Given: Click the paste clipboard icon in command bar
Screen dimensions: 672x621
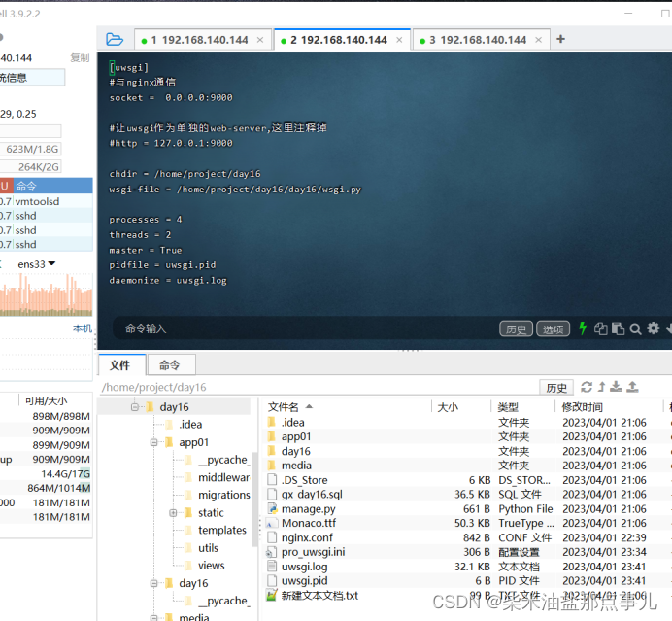Looking at the screenshot, I should pos(618,328).
